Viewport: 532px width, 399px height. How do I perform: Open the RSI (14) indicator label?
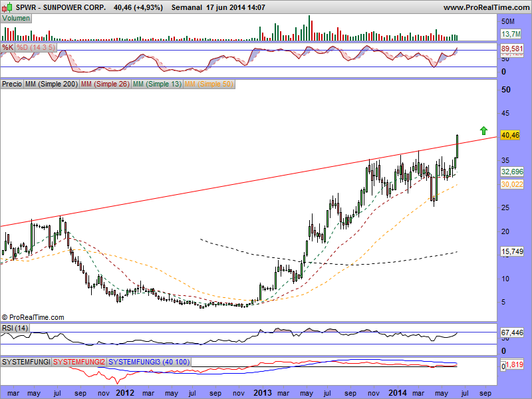pos(15,328)
